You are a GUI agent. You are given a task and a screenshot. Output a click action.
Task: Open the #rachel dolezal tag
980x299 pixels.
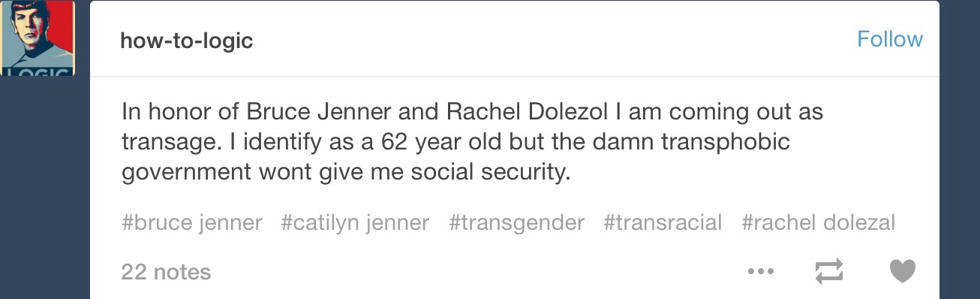coord(819,222)
